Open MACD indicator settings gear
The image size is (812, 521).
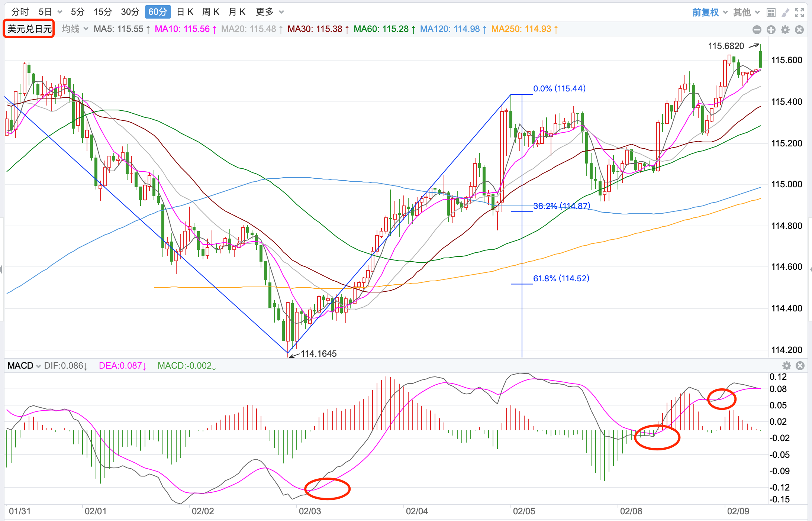click(787, 366)
